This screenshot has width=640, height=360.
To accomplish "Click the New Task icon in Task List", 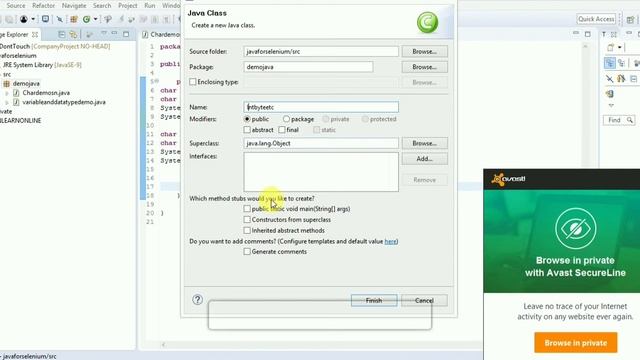I will coord(611,47).
